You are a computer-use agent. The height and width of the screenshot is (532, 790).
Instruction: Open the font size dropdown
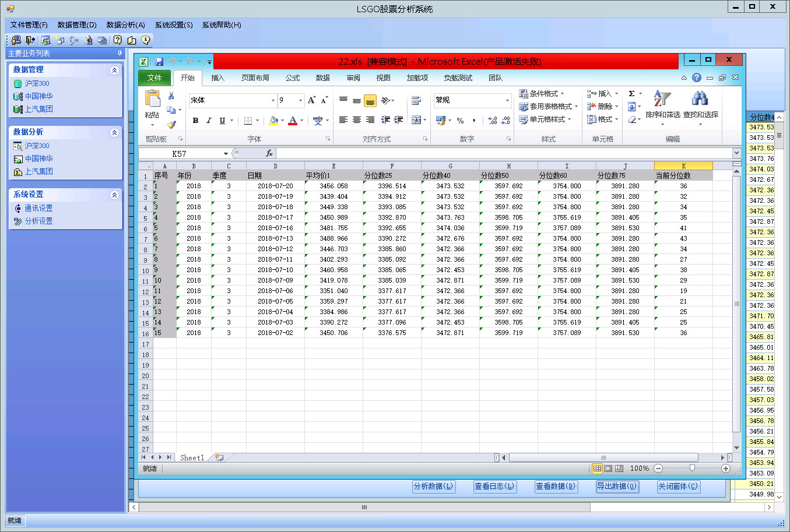(x=301, y=100)
